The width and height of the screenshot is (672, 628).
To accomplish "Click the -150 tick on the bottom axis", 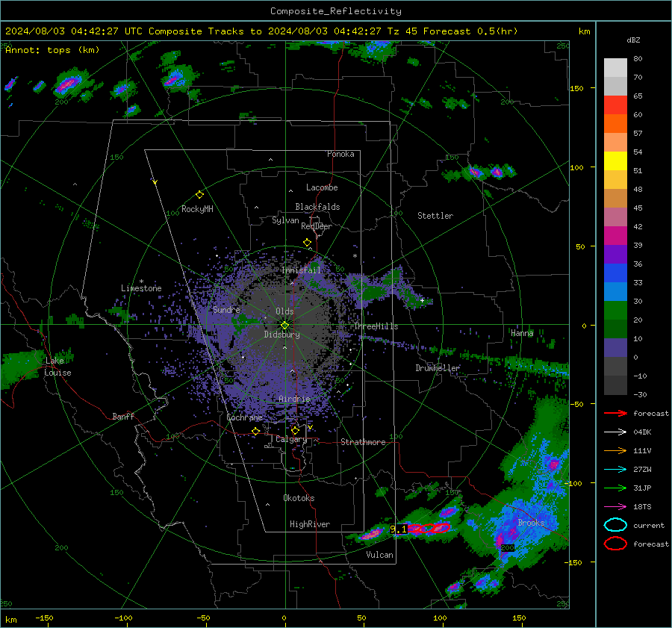I will (44, 618).
